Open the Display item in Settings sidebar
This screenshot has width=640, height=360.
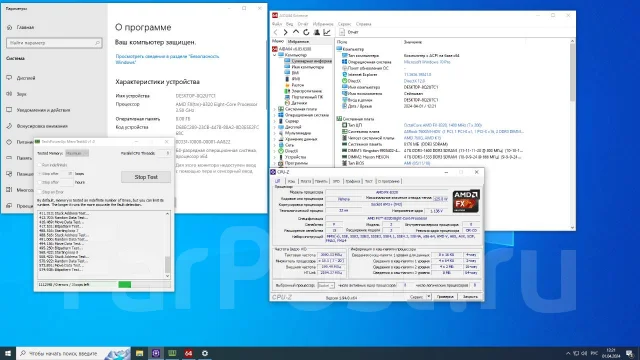[26, 78]
